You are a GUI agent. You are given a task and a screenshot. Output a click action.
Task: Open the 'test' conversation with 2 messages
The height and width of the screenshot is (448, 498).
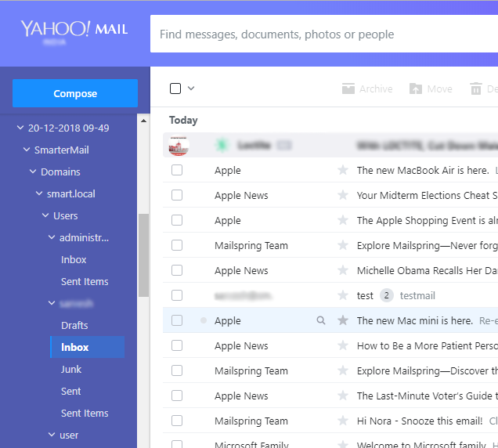pos(365,296)
